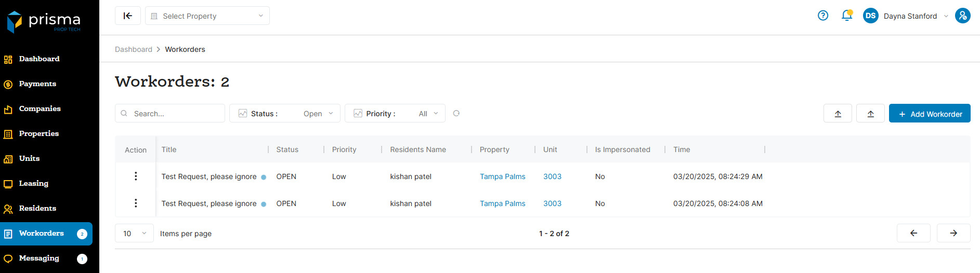This screenshot has height=273, width=980.
Task: Open the help question mark icon
Action: coord(822,16)
